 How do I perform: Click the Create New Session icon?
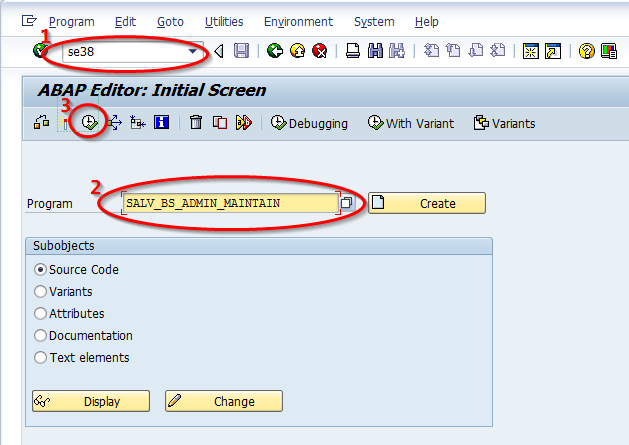pyautogui.click(x=530, y=51)
